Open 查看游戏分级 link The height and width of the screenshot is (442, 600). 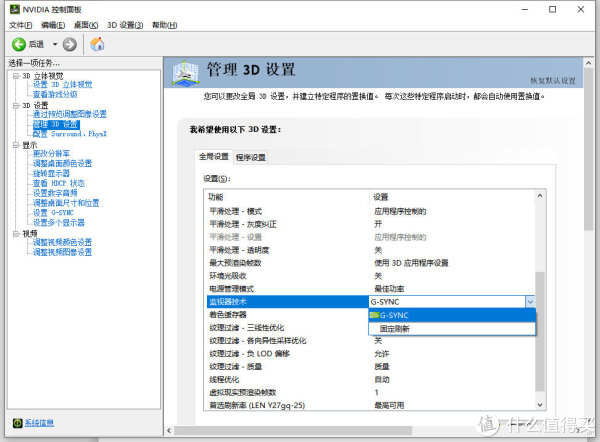pyautogui.click(x=55, y=94)
